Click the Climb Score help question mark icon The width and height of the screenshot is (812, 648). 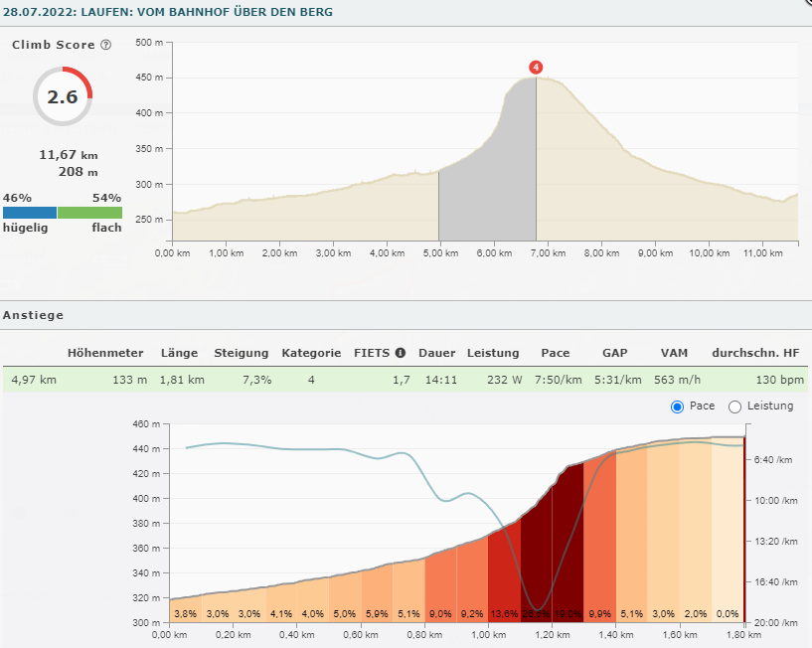[x=106, y=46]
